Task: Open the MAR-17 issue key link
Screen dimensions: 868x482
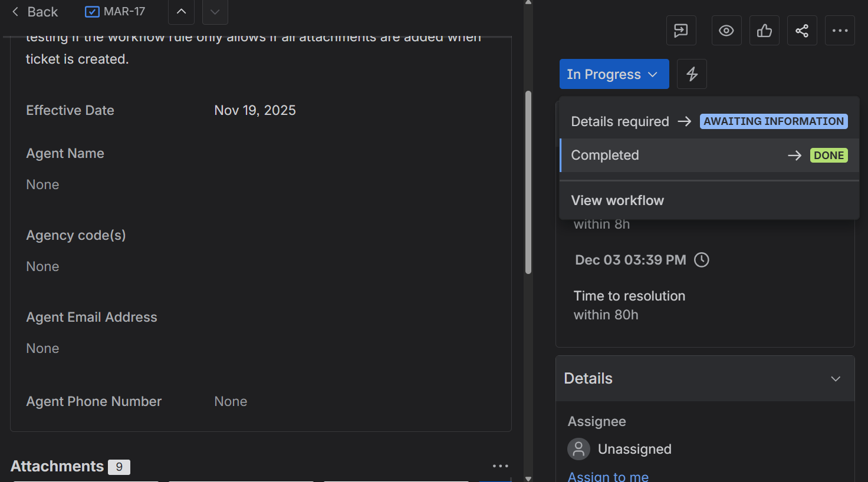Action: point(124,12)
